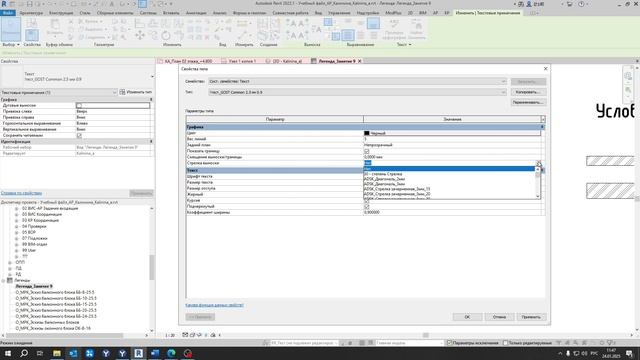Viewport: 640px width, 360px height.
Task: Open Task View on taskbar
Action: click(x=40, y=353)
